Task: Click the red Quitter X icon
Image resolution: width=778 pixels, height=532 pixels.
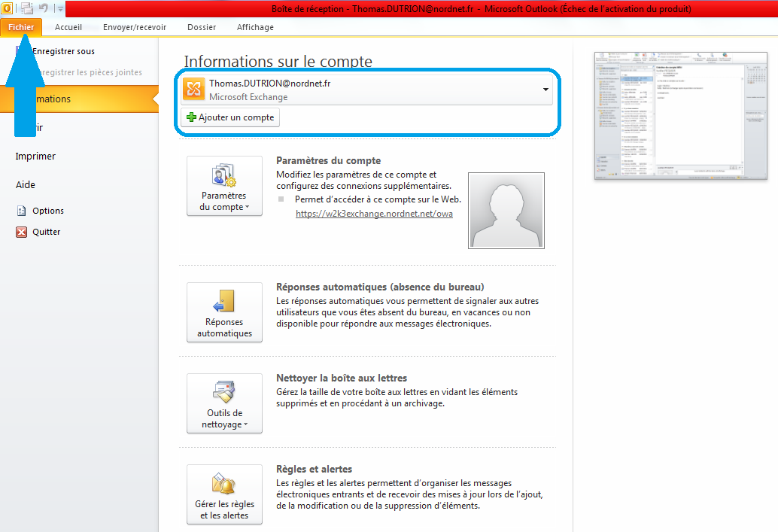Action: pos(21,232)
